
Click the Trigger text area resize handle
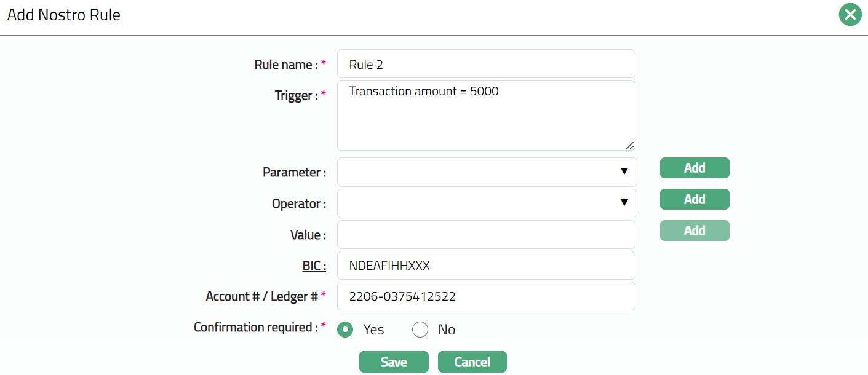[x=629, y=145]
